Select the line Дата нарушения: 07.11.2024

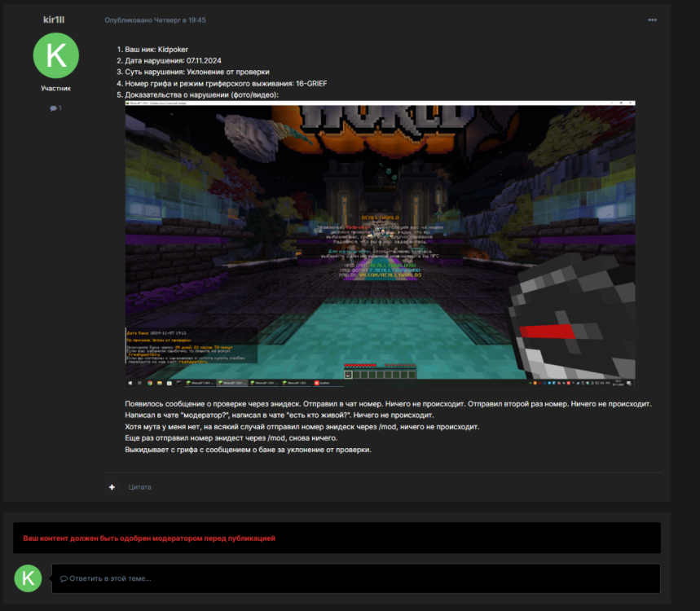(x=173, y=61)
